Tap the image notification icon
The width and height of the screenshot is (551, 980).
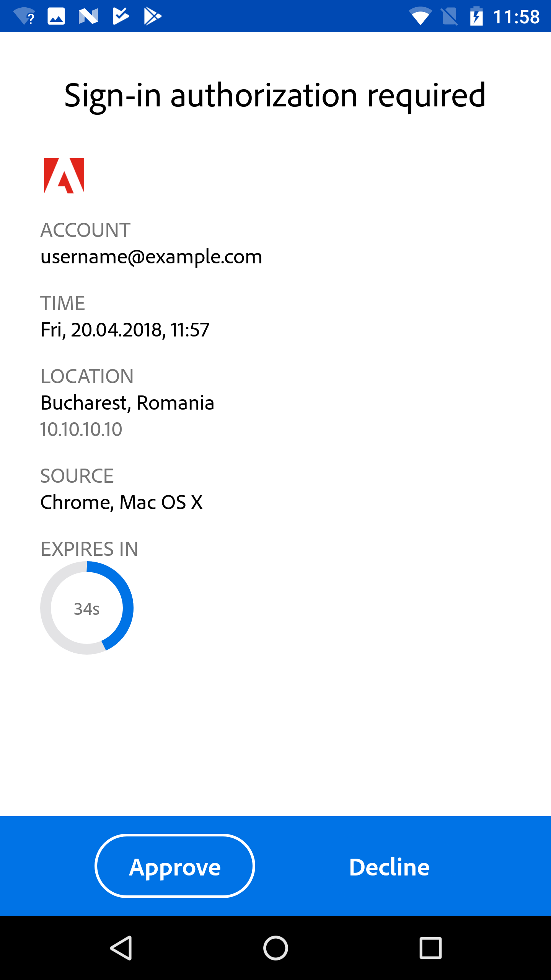[x=56, y=16]
